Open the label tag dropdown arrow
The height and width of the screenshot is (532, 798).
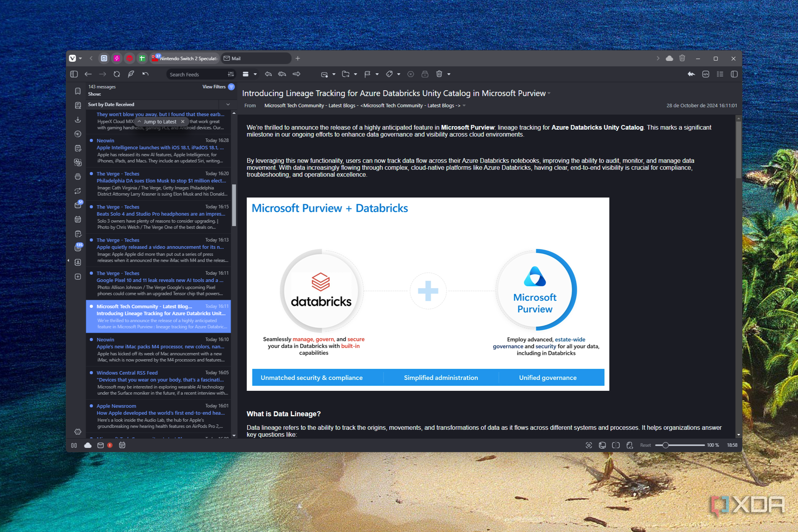pos(398,74)
